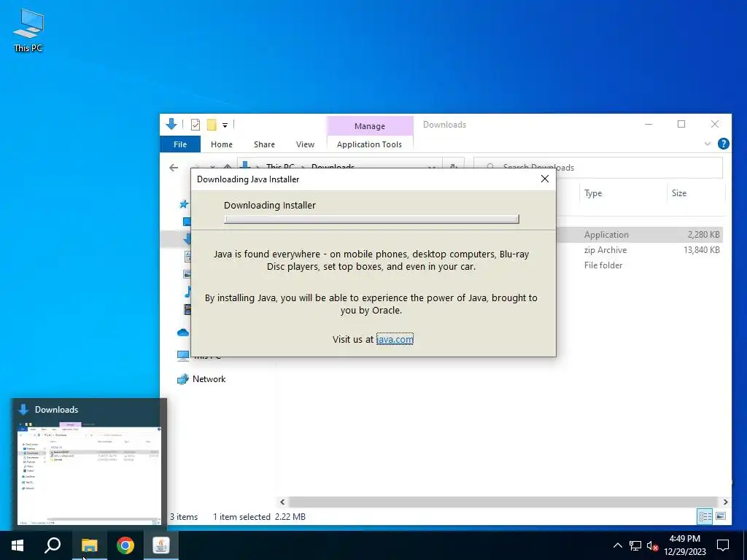Open the Windows Start menu
747x560 pixels.
pos(18,545)
